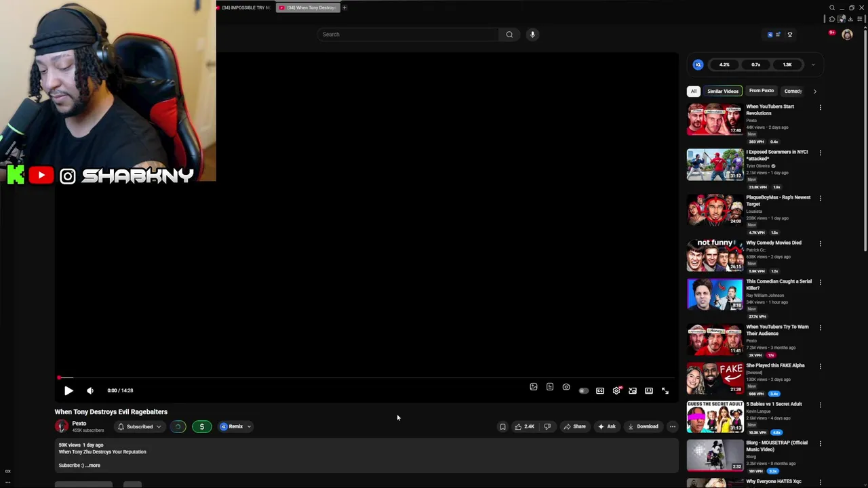Mute the video volume
This screenshot has width=868, height=488.
pos(90,390)
